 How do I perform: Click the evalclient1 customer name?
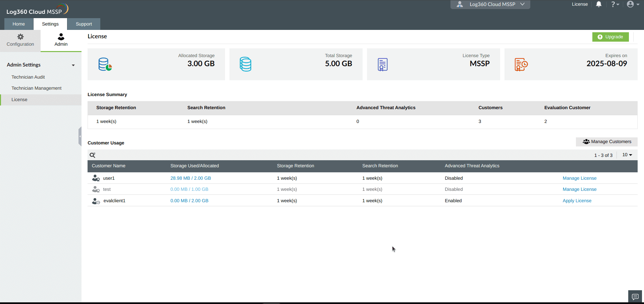pos(114,201)
